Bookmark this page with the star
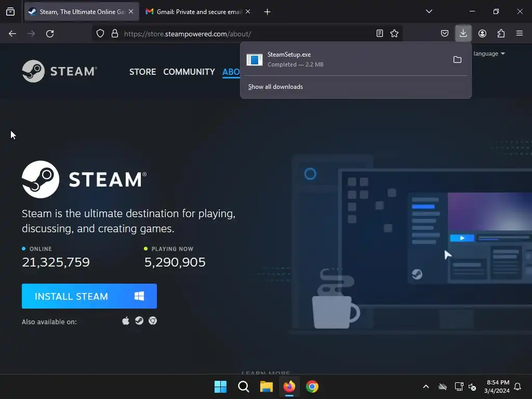 [394, 33]
